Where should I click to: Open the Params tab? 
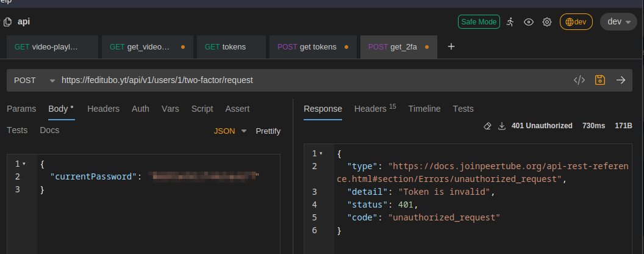(x=21, y=109)
